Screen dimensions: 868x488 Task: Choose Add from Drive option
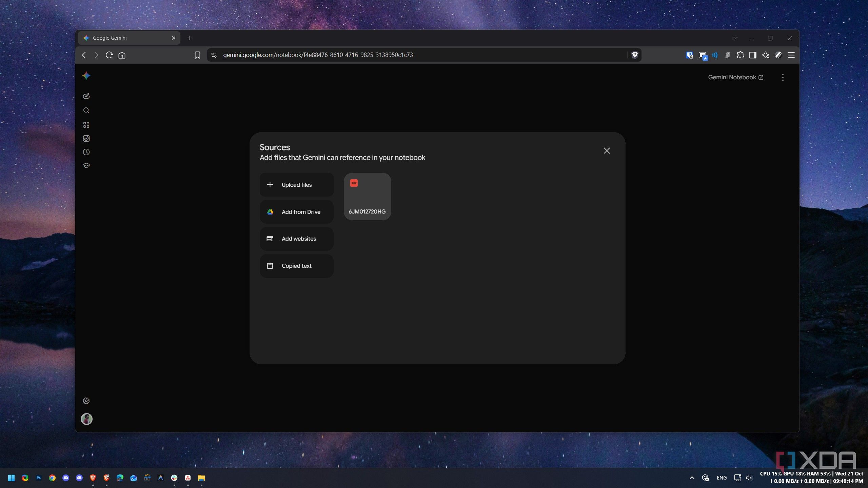point(296,212)
